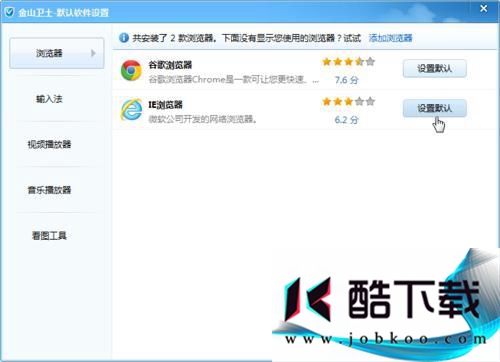Click the 微软公司开发的网络浏览器 description
Screen dimensions: 500x362
pyautogui.click(x=203, y=119)
